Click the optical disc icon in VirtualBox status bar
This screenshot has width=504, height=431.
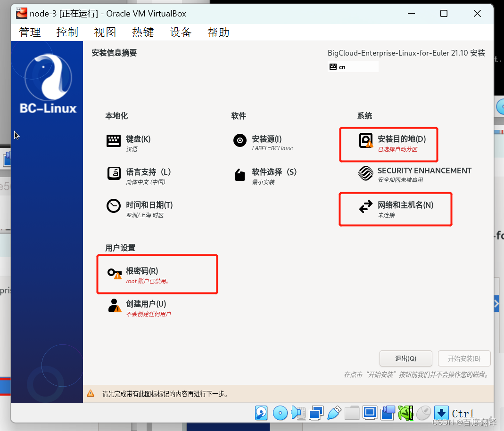(280, 413)
